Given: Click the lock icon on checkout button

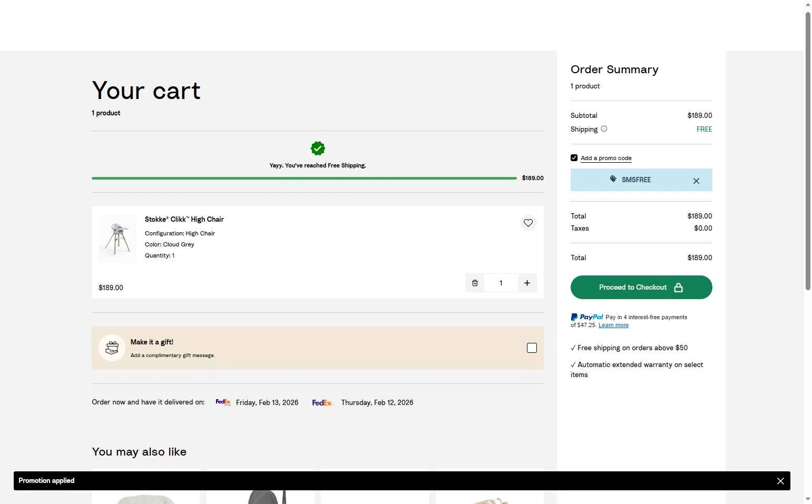Looking at the screenshot, I should pyautogui.click(x=679, y=287).
